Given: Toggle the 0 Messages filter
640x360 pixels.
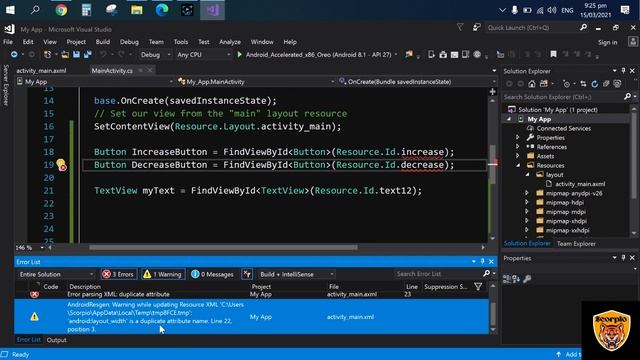Looking at the screenshot, I should tap(213, 274).
